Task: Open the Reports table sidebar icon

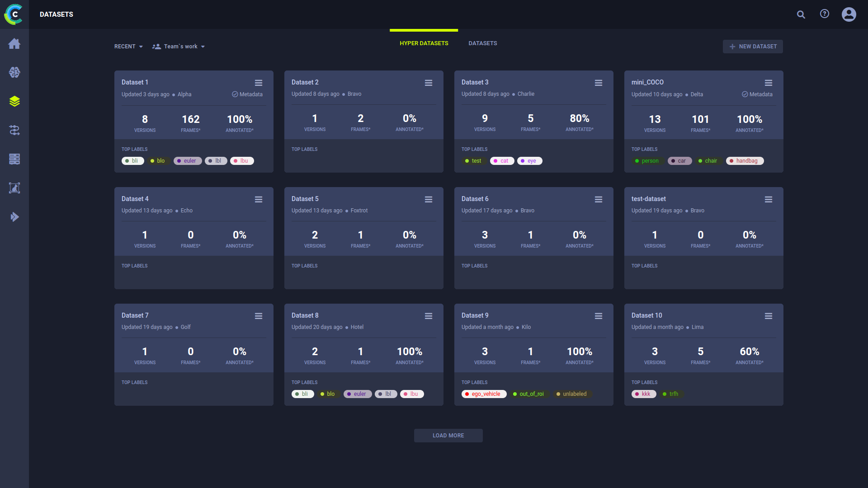Action: click(14, 159)
